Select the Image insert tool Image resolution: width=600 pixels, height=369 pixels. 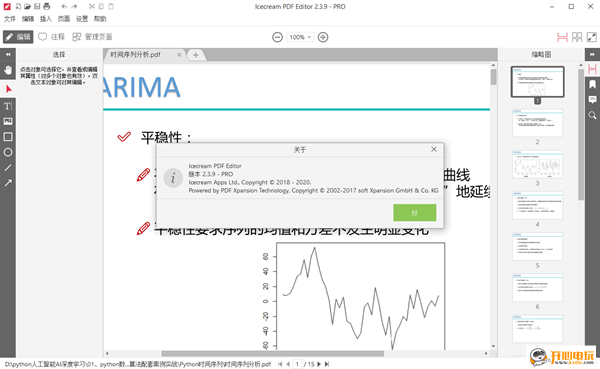[x=8, y=121]
